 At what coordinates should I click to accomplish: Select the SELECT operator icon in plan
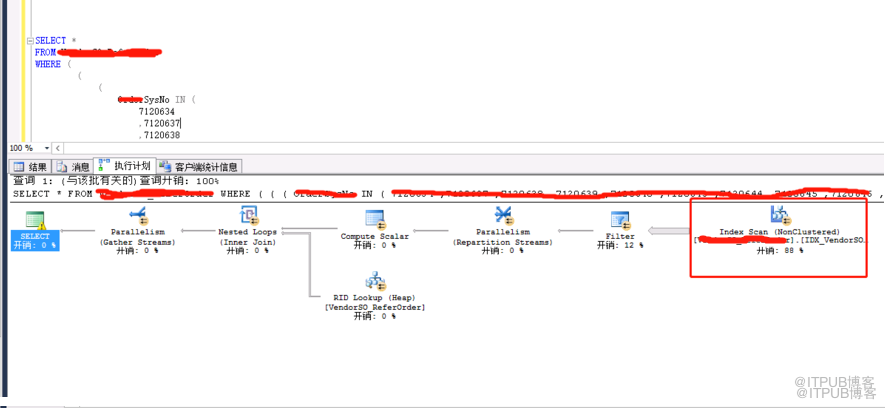point(36,220)
